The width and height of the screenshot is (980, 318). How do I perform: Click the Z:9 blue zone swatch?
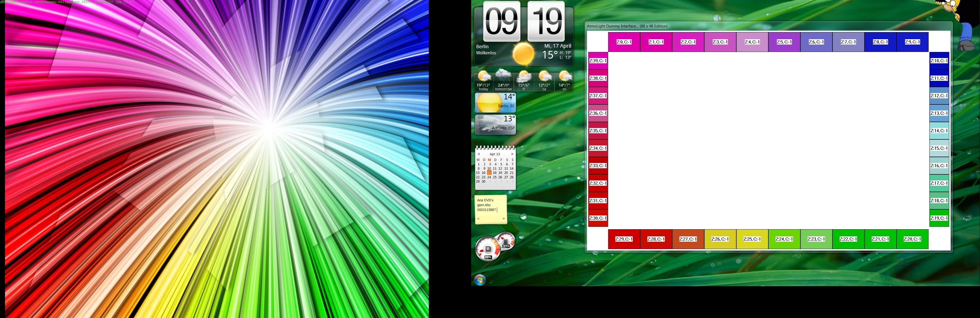coord(912,42)
